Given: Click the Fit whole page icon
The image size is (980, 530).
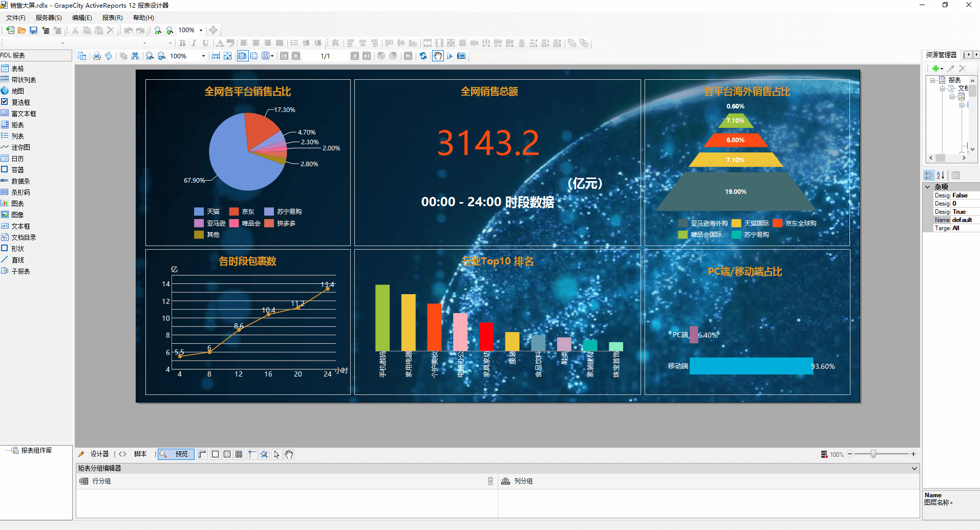Looking at the screenshot, I should click(227, 56).
